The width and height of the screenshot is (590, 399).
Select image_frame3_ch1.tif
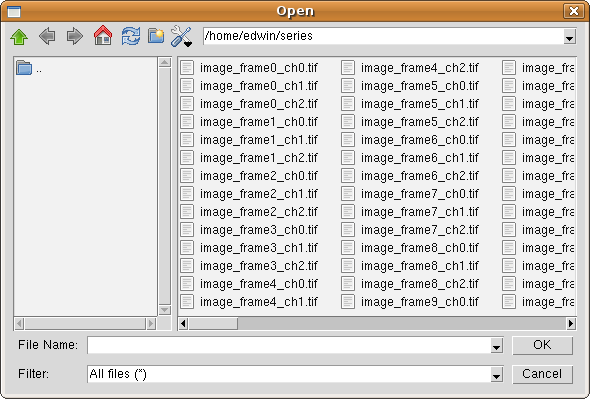[259, 248]
